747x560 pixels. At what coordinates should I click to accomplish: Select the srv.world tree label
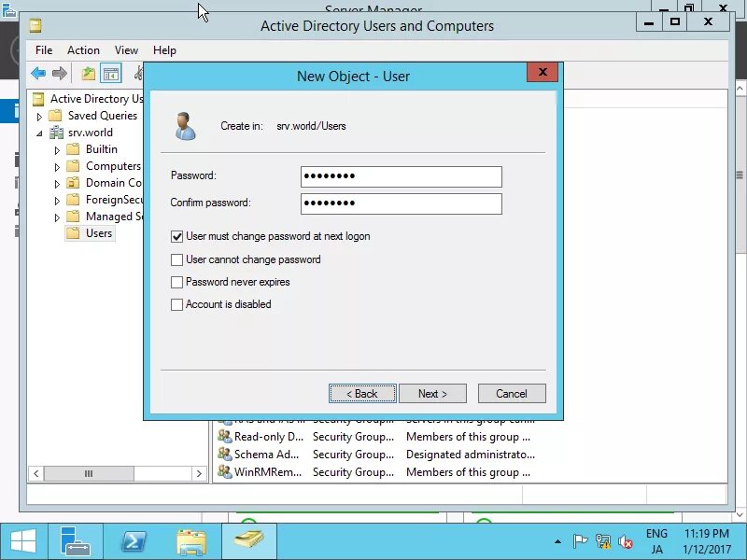pos(91,133)
